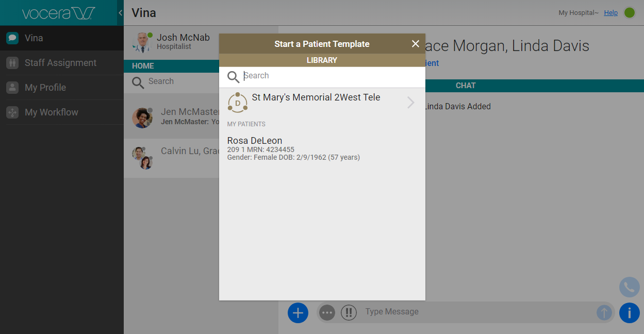Screen dimensions: 644x334
Task: Open the conversation info icon
Action: (x=629, y=313)
